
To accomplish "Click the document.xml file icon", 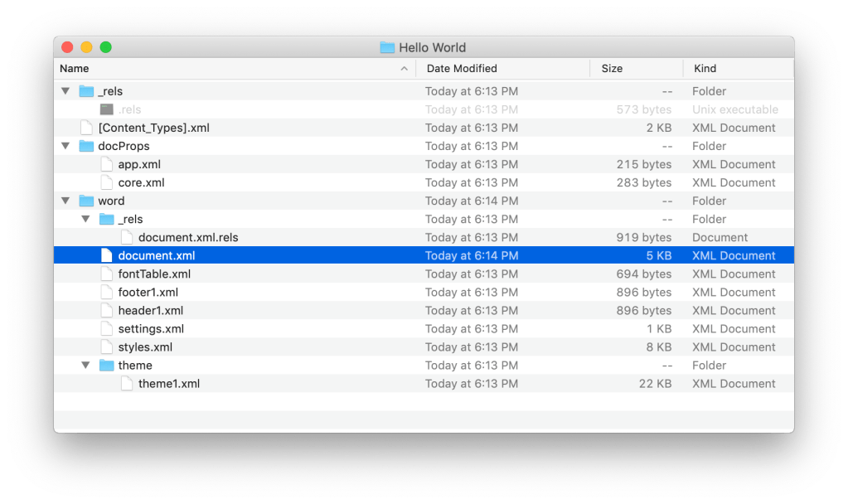I will (x=106, y=255).
